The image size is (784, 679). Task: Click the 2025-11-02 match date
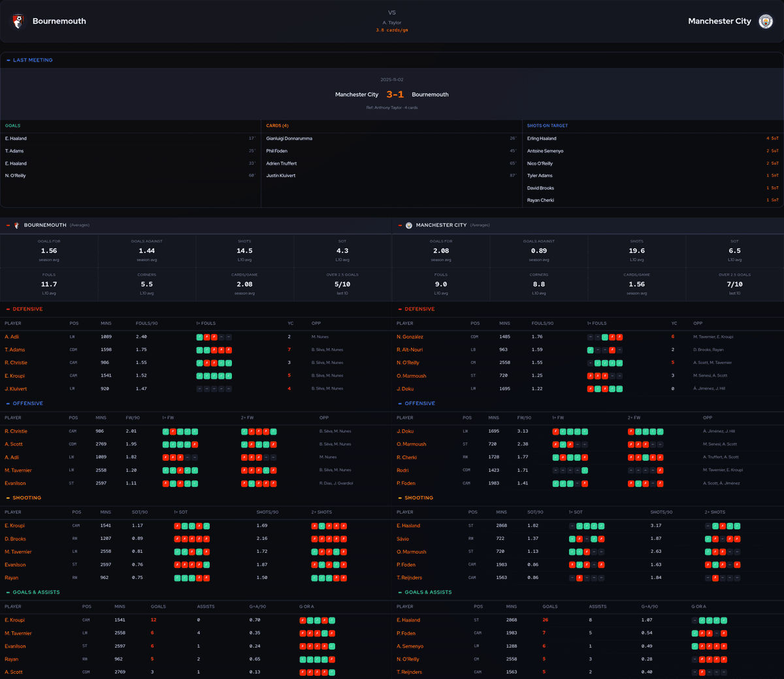click(392, 80)
